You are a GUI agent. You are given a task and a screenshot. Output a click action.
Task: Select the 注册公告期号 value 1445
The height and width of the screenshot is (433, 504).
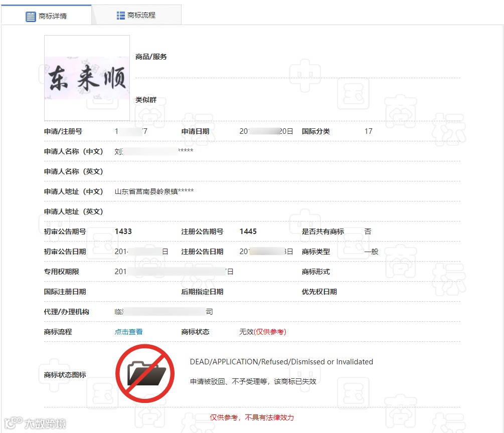(248, 232)
